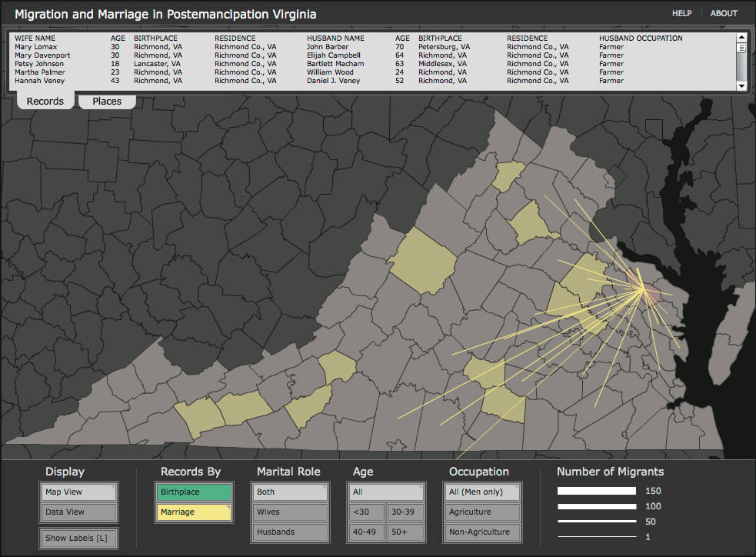Open the HELP link
Screen dimensions: 756x557
(681, 13)
